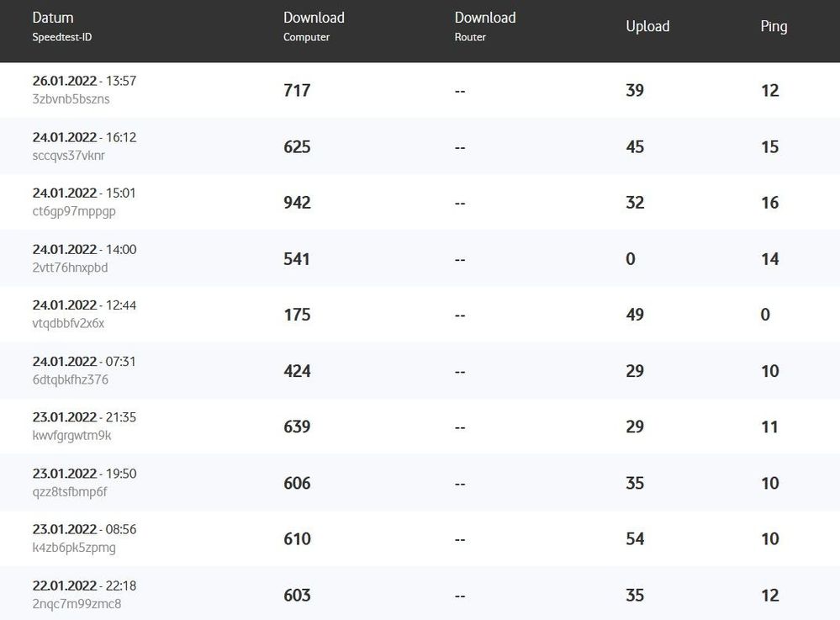Click the 942 download value

tap(297, 203)
